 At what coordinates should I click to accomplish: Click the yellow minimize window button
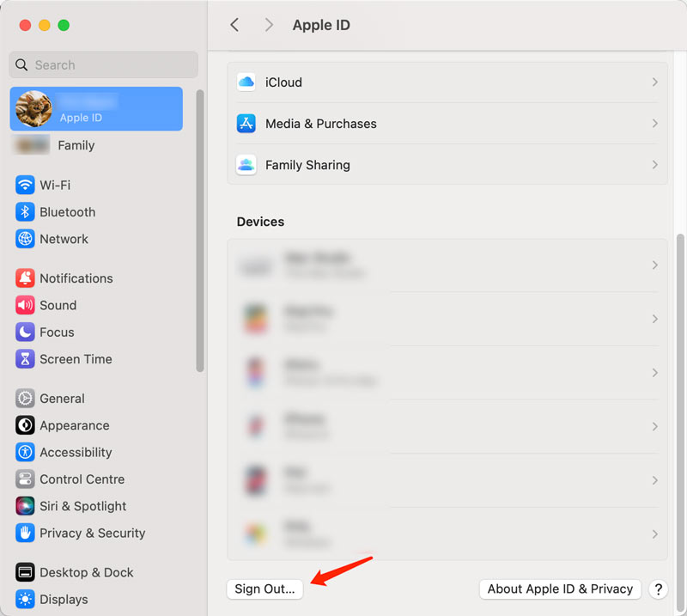(45, 25)
